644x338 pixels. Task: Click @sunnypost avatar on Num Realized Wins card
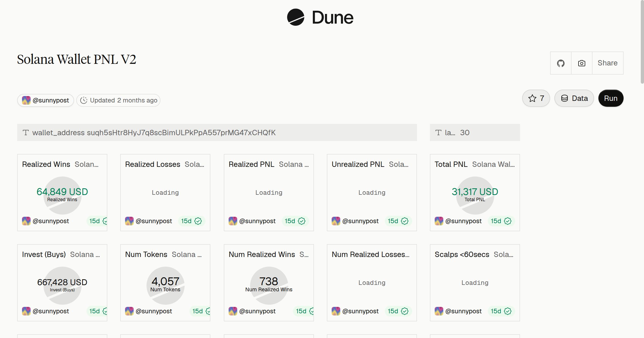[x=233, y=311]
